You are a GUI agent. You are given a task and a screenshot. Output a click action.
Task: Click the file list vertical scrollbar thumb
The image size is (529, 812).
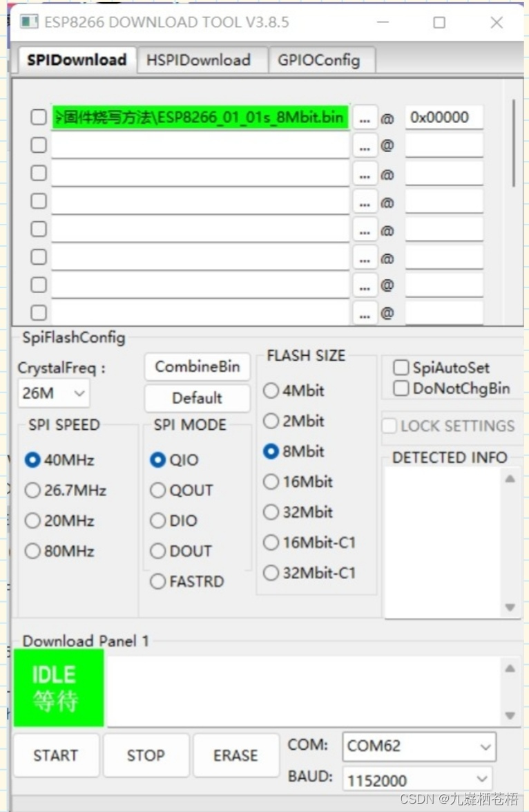coord(514,143)
